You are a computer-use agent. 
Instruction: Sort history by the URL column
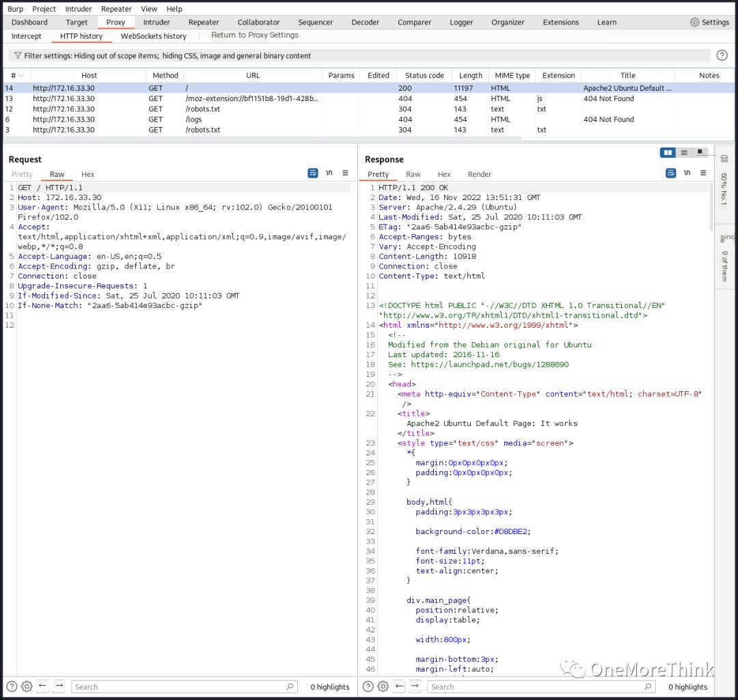tap(253, 75)
